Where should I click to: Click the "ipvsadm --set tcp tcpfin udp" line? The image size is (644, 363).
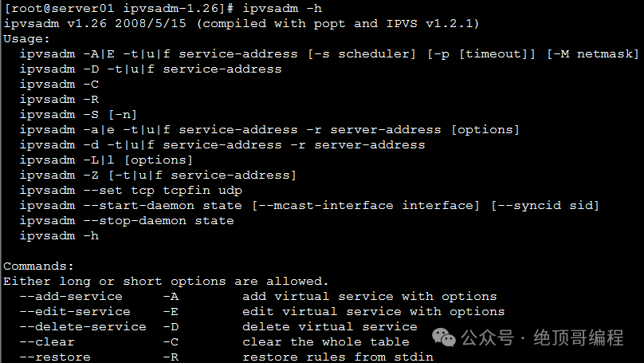click(131, 190)
